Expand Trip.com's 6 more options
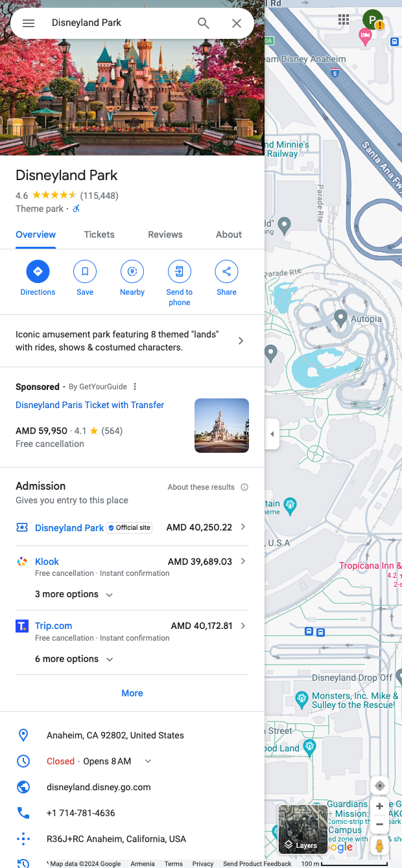The image size is (402, 868). (74, 659)
